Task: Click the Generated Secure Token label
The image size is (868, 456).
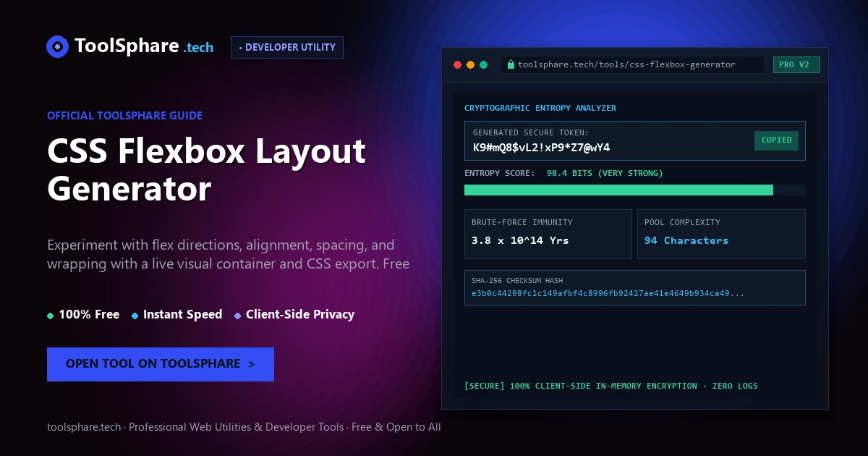Action: 531,132
